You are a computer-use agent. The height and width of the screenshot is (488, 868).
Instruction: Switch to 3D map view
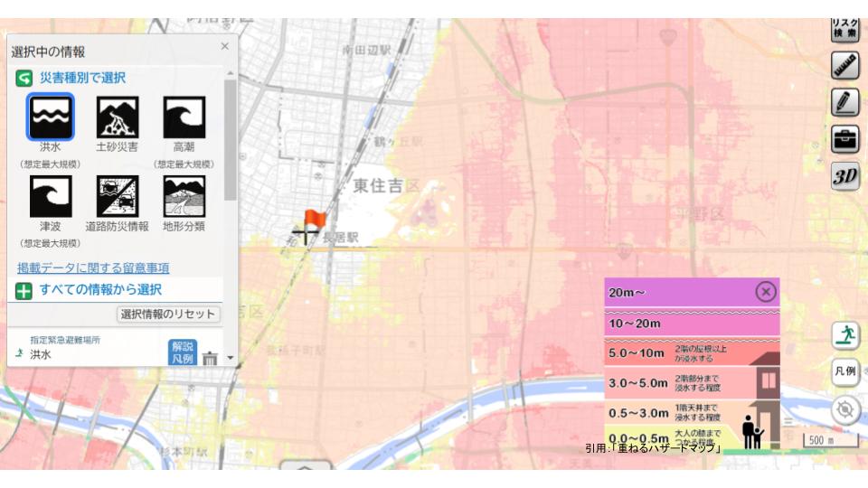[x=844, y=176]
